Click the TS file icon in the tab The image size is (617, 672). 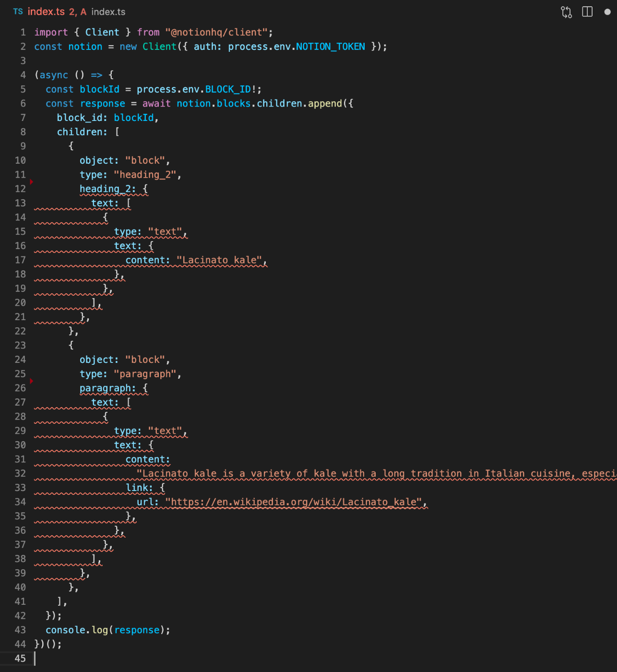point(18,12)
